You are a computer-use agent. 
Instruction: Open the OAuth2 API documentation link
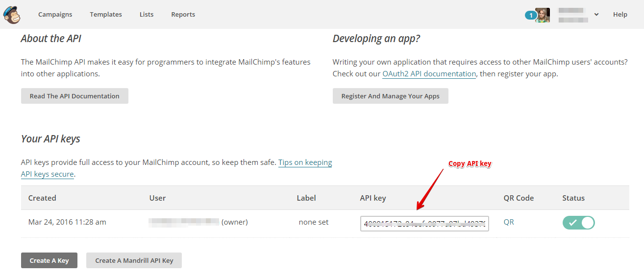coord(429,74)
